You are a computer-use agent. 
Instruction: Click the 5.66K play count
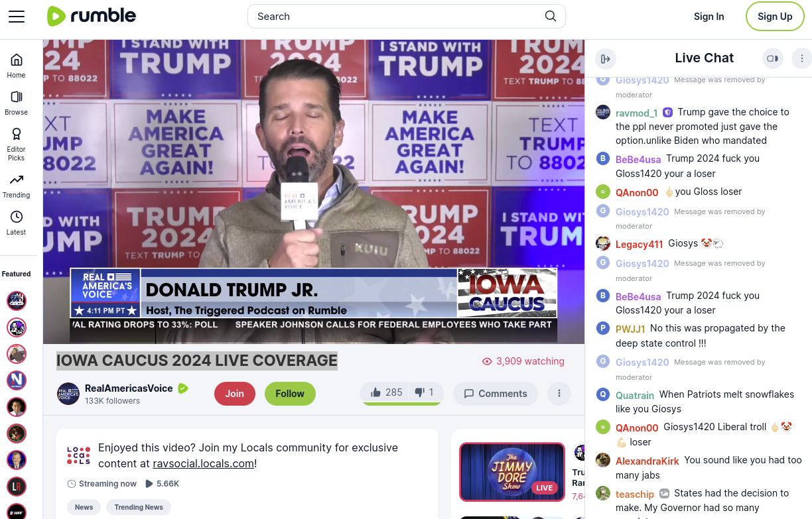[162, 484]
